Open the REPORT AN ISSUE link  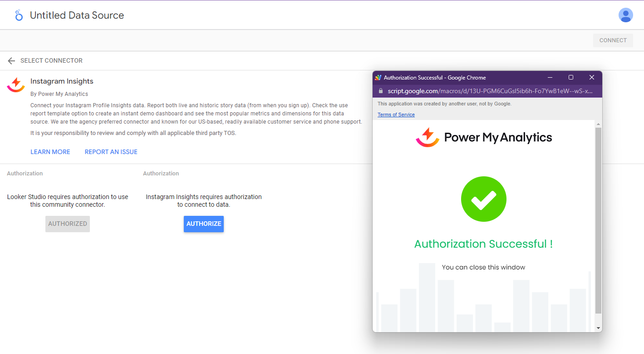(x=111, y=152)
